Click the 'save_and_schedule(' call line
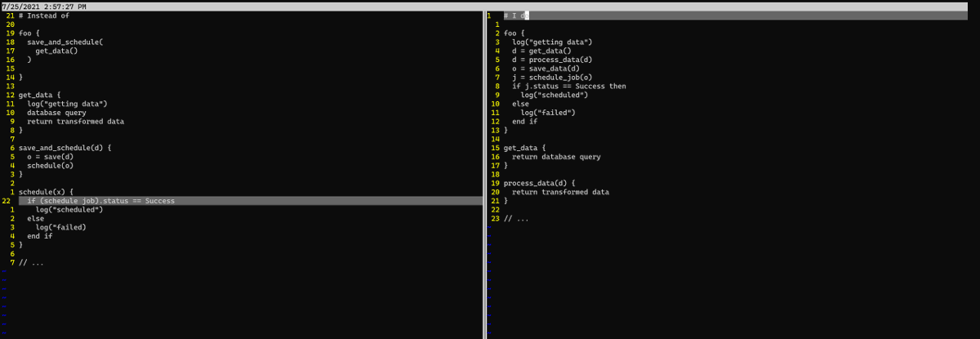980x339 pixels. [x=65, y=42]
